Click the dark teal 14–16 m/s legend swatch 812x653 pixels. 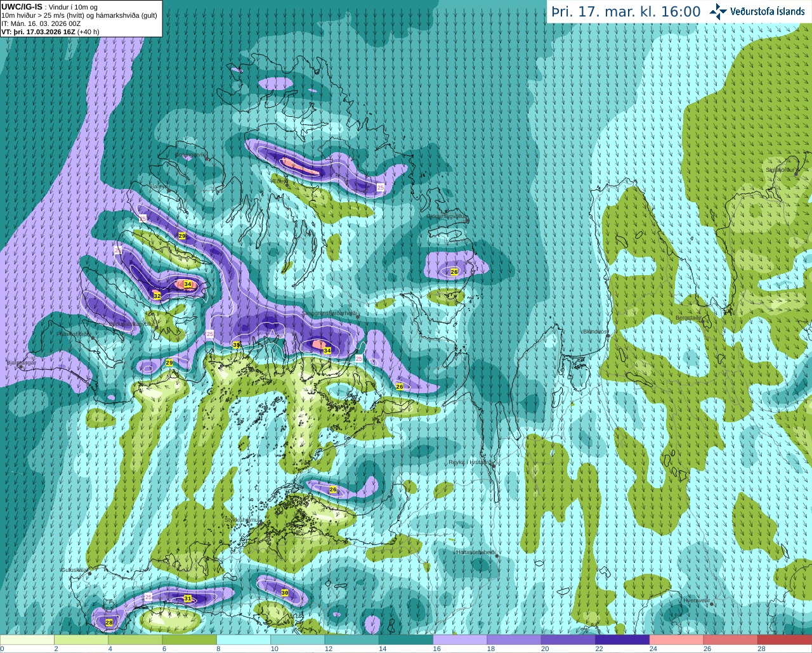pos(406,640)
